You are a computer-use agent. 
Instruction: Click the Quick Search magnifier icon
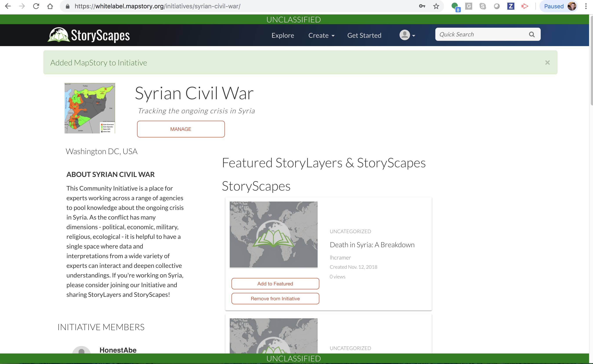coord(532,34)
